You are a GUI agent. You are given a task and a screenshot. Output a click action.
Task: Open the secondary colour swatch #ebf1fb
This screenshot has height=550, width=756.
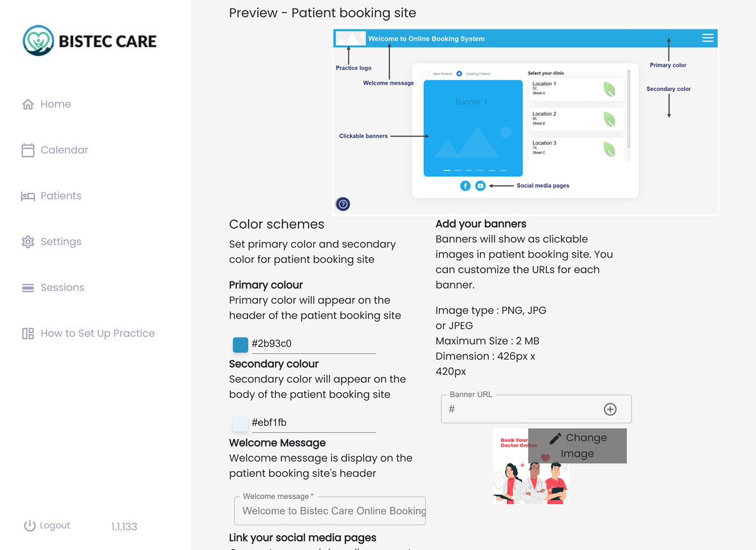[x=240, y=423]
